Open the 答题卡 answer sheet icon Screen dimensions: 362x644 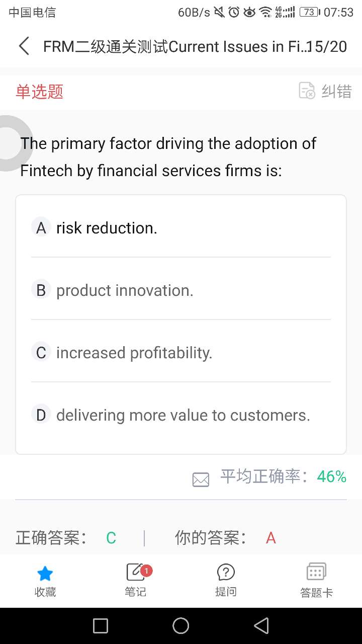[316, 573]
